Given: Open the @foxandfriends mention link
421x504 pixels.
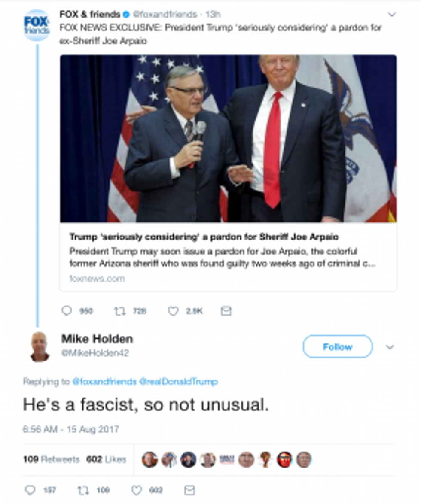Looking at the screenshot, I should [x=104, y=381].
